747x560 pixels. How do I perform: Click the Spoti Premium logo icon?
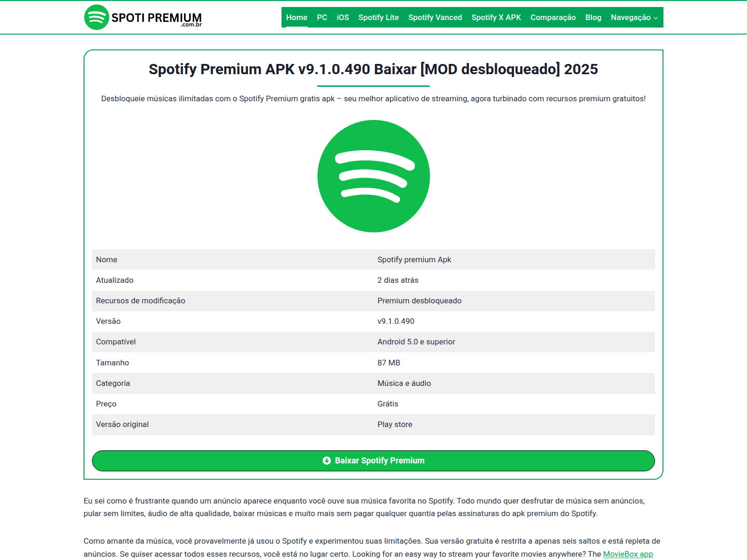(x=97, y=17)
